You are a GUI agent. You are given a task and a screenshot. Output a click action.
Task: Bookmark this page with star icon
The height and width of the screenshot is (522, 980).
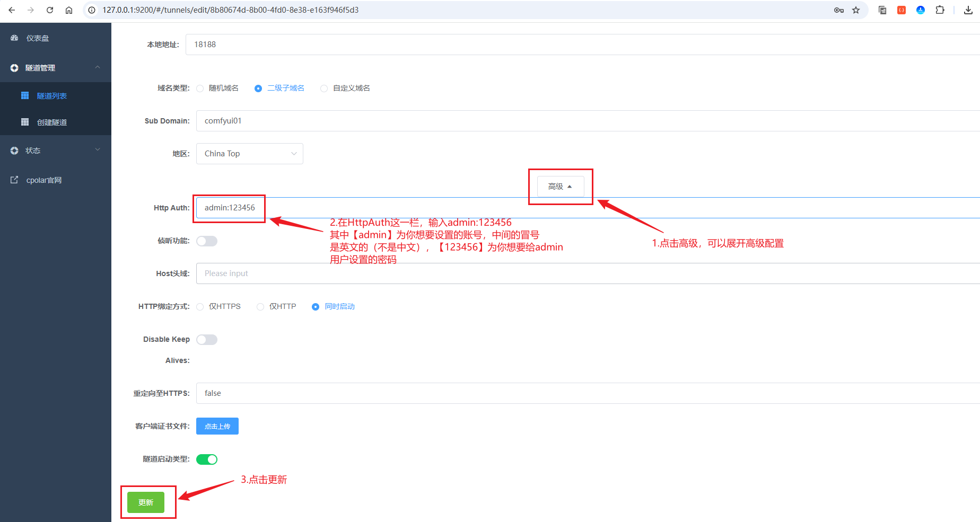tap(856, 10)
